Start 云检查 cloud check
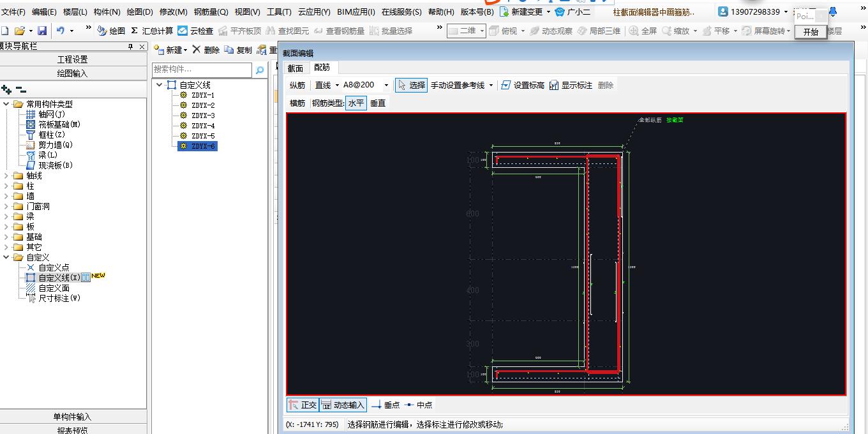 click(195, 31)
